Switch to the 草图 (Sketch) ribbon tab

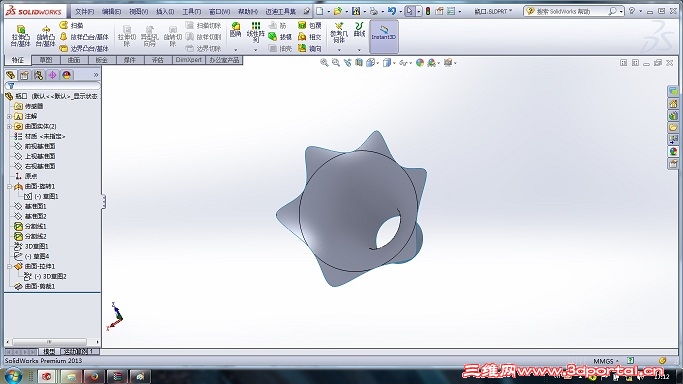pos(46,60)
